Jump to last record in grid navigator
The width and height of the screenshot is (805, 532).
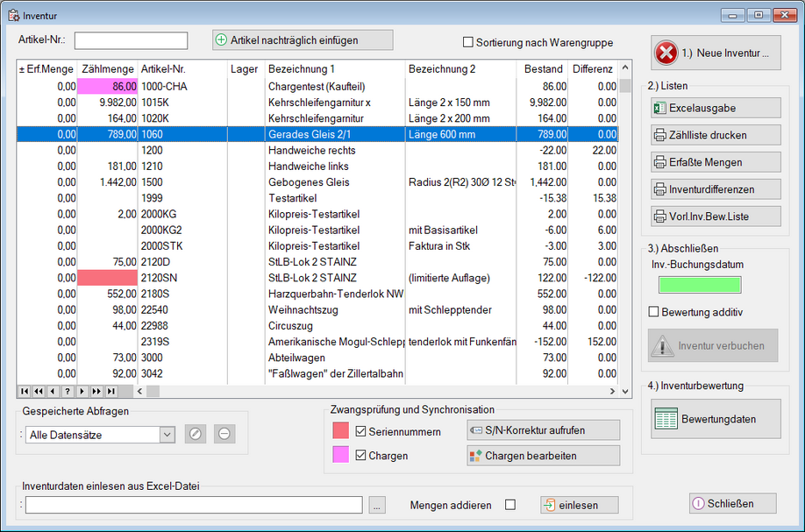110,391
